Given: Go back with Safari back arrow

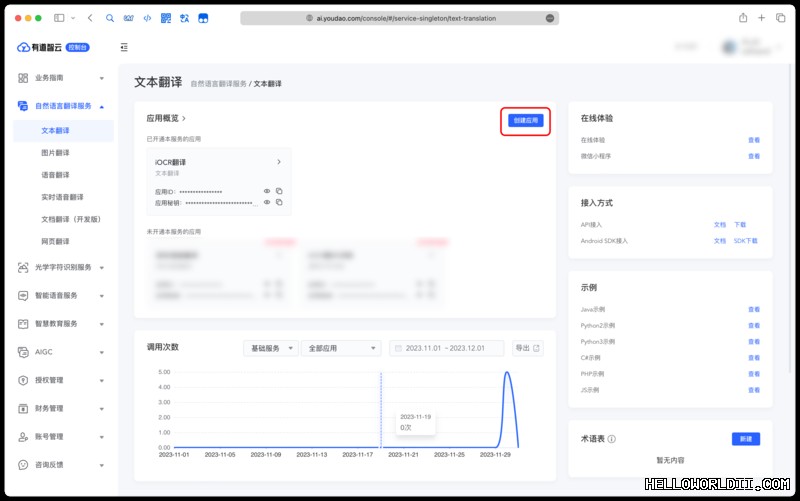Looking at the screenshot, I should (90, 18).
